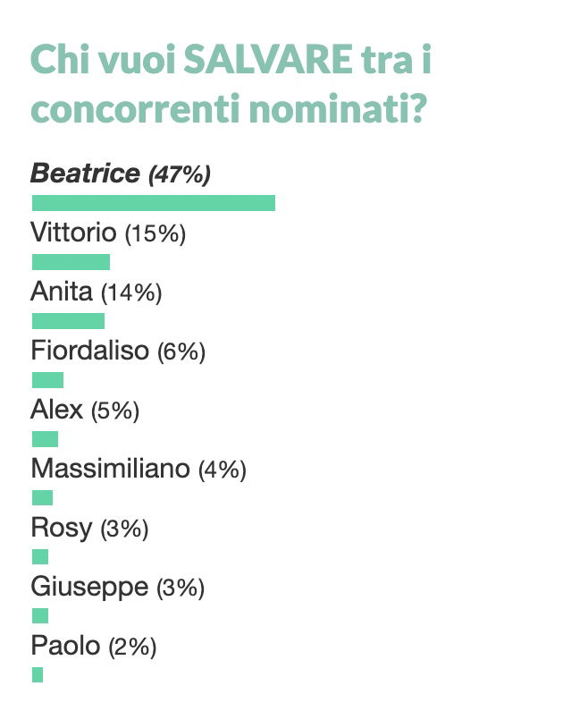Screen dimensions: 563x728
Task: Click Massimiliano's result bar
Action: pos(42,498)
